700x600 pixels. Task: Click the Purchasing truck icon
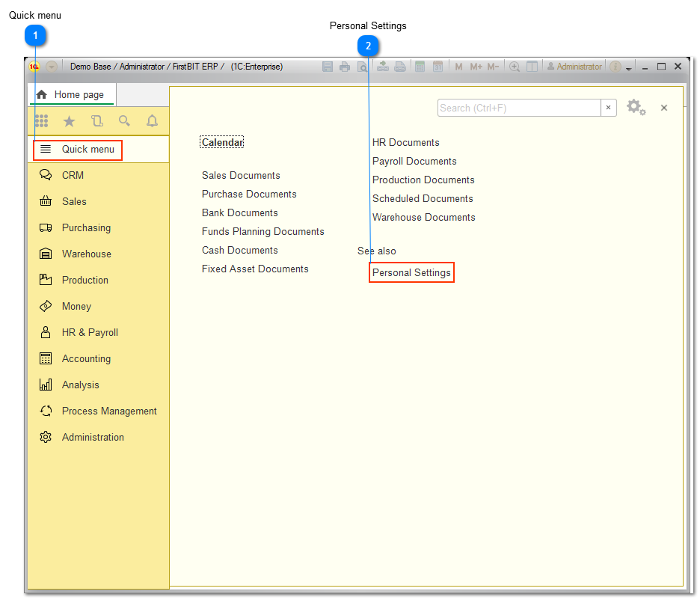coord(46,227)
